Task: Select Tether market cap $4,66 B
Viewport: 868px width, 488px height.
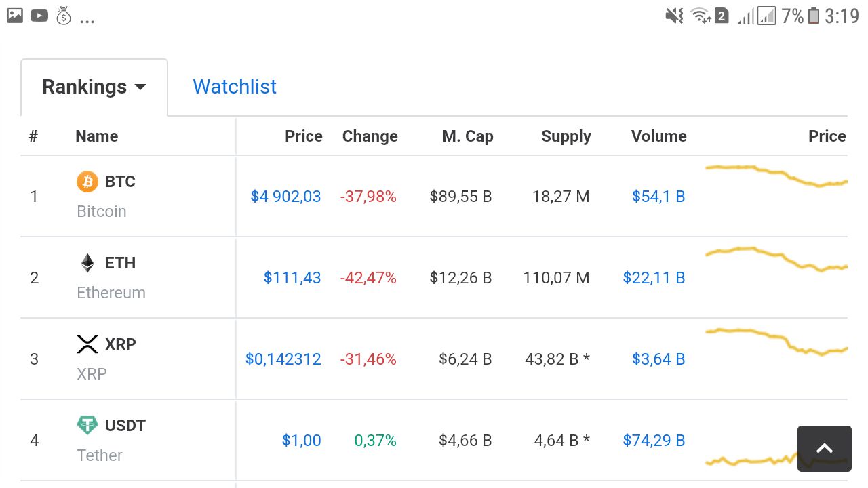Action: point(465,441)
